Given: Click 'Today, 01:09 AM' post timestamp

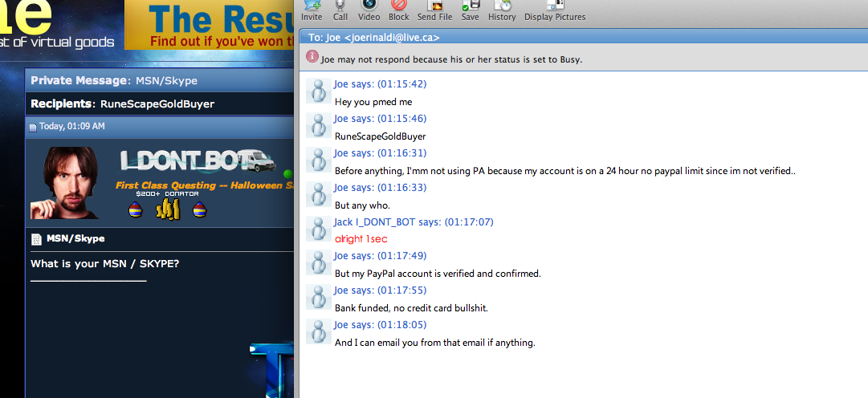Looking at the screenshot, I should 72,126.
